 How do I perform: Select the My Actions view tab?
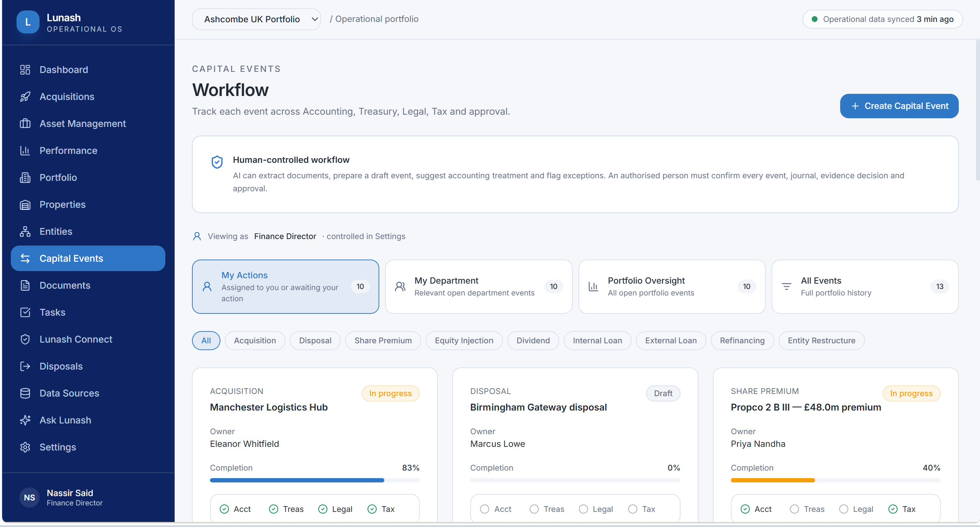pyautogui.click(x=285, y=287)
